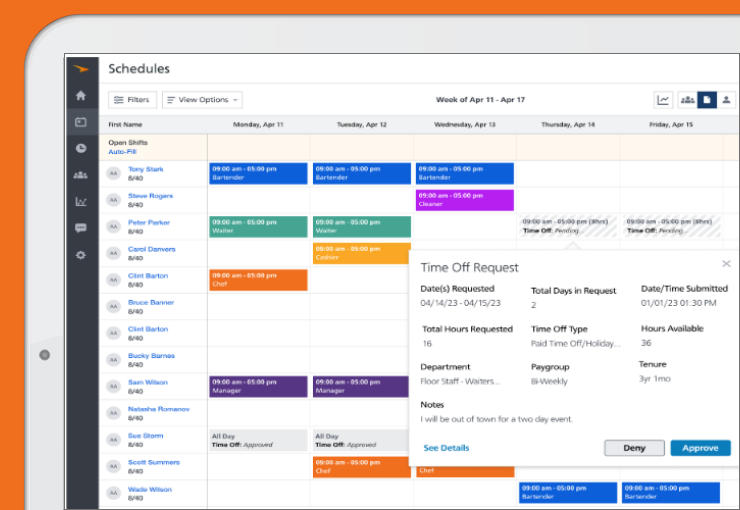Click Bruce Banner's avatar icon
The image size is (740, 510).
[113, 307]
